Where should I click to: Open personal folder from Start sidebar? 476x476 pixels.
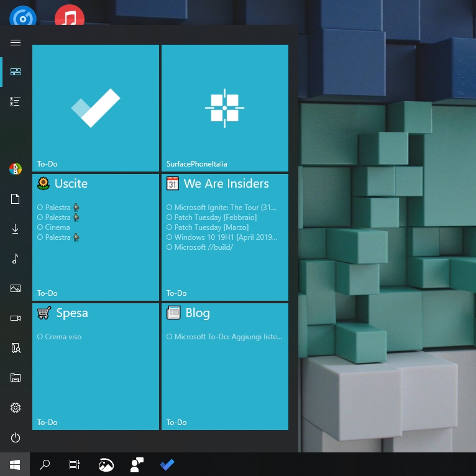coord(16,348)
